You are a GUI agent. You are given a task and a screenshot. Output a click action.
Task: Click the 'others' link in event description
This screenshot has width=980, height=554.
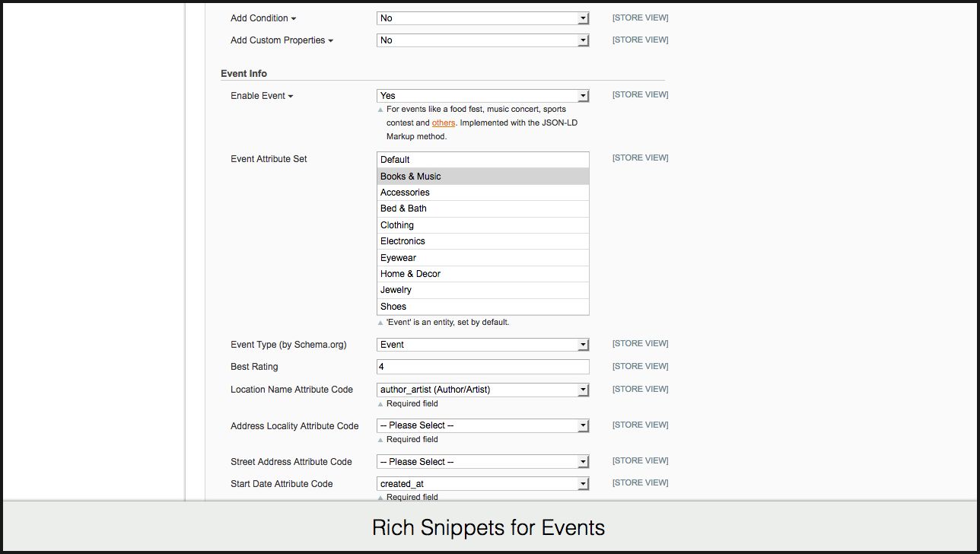coord(443,123)
